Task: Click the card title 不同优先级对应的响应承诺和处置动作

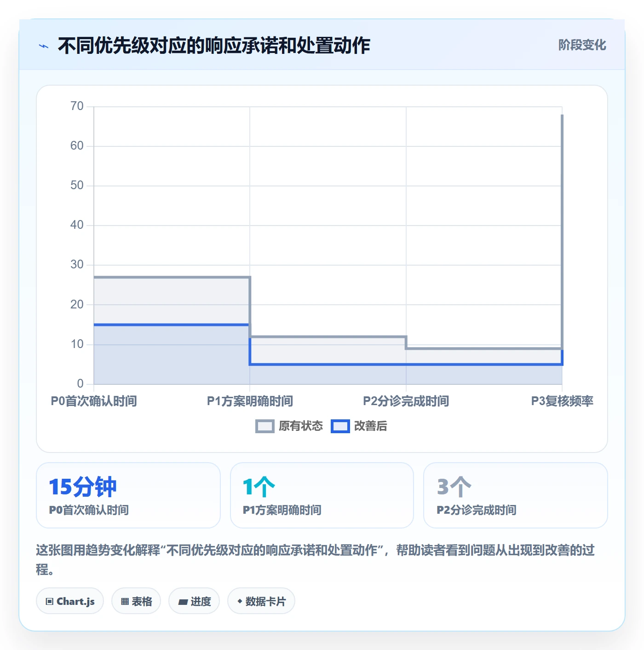Action: [214, 46]
